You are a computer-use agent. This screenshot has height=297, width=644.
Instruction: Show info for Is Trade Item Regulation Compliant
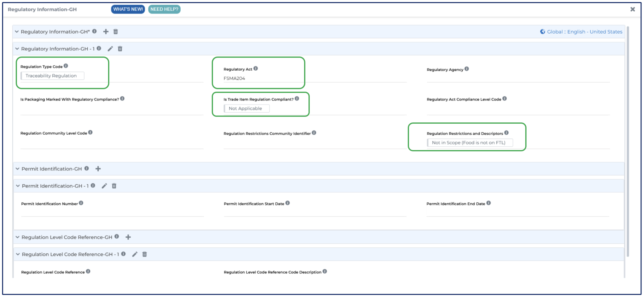point(297,99)
